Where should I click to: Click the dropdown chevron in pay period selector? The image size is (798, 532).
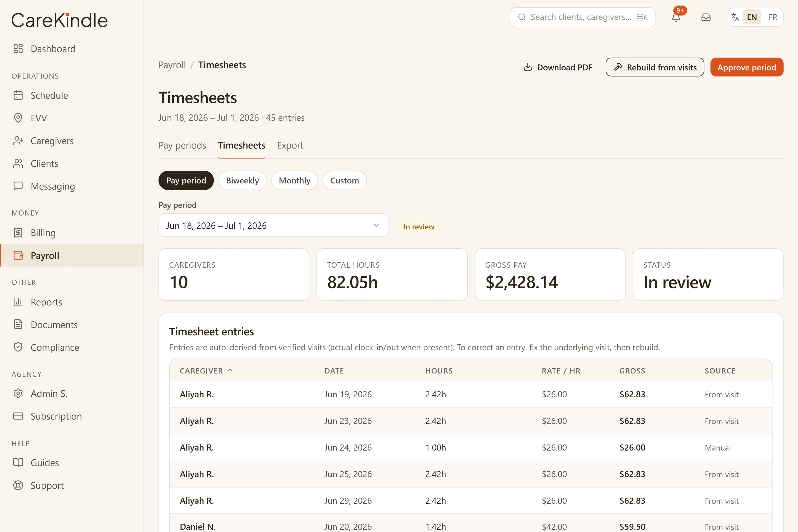click(x=376, y=225)
